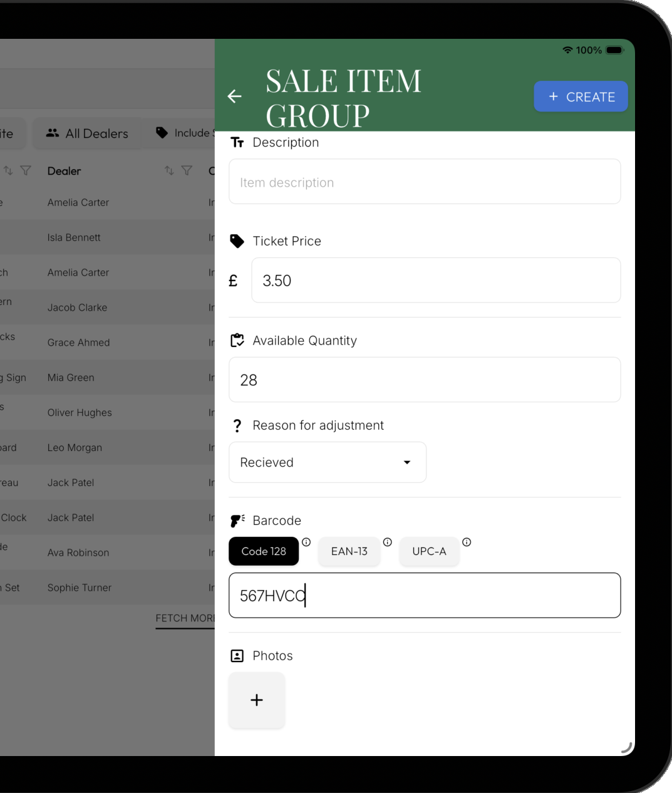The image size is (672, 793).
Task: Click the Dealer column filter icon
Action: click(187, 170)
